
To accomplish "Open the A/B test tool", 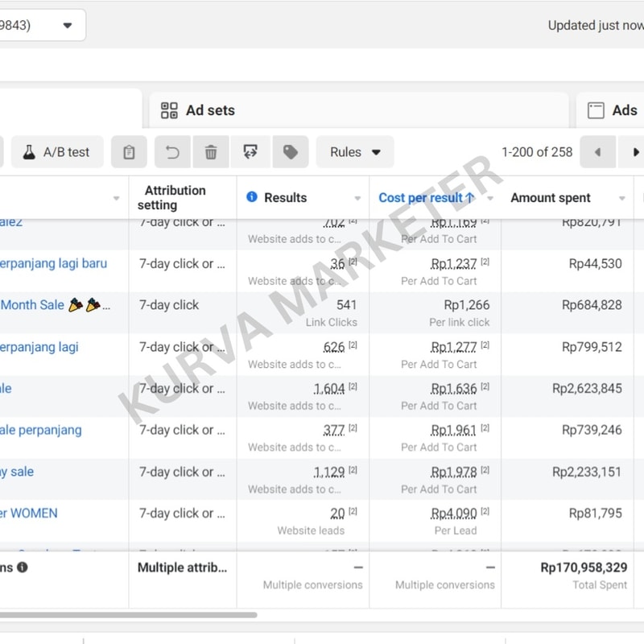I will [57, 152].
